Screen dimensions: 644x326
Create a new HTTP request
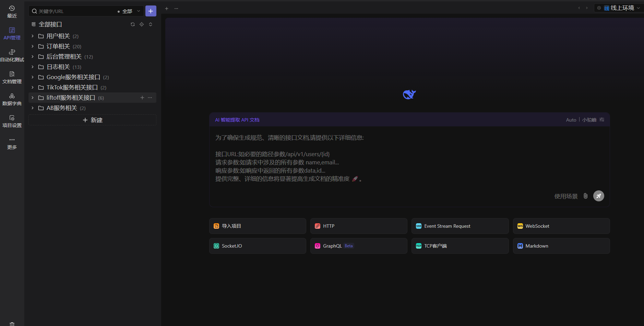click(358, 226)
